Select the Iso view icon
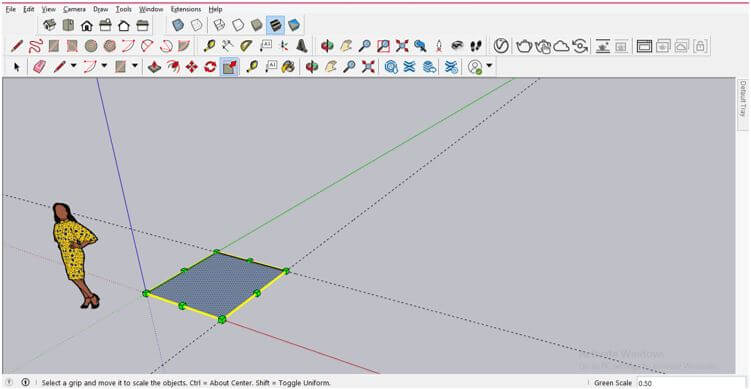The height and width of the screenshot is (389, 751). (49, 25)
